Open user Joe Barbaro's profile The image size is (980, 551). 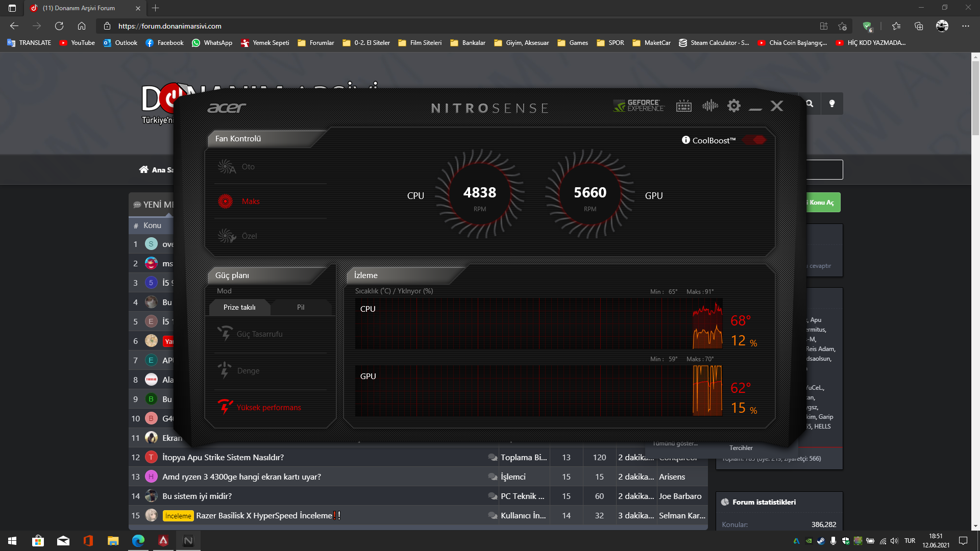(x=680, y=496)
